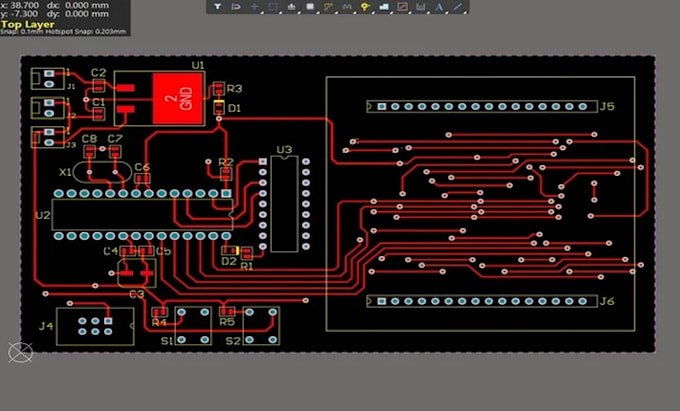The width and height of the screenshot is (680, 411).
Task: Click the U3 designator label
Action: coord(284,150)
